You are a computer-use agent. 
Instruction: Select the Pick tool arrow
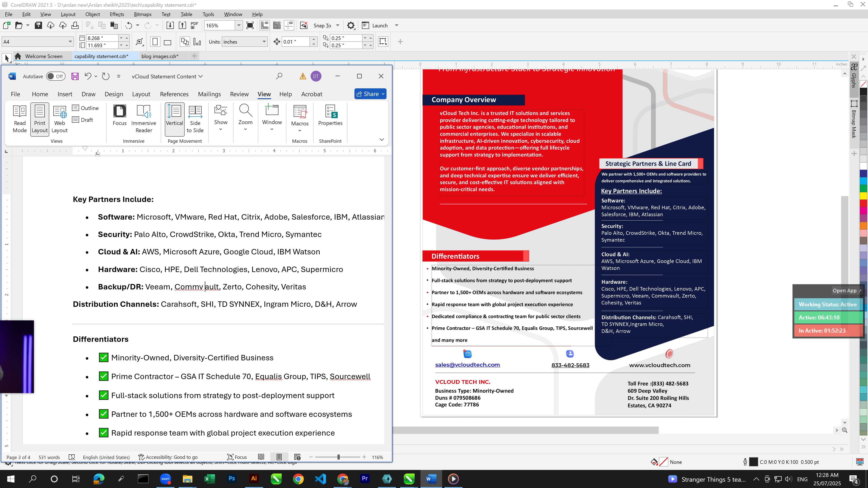coord(7,58)
